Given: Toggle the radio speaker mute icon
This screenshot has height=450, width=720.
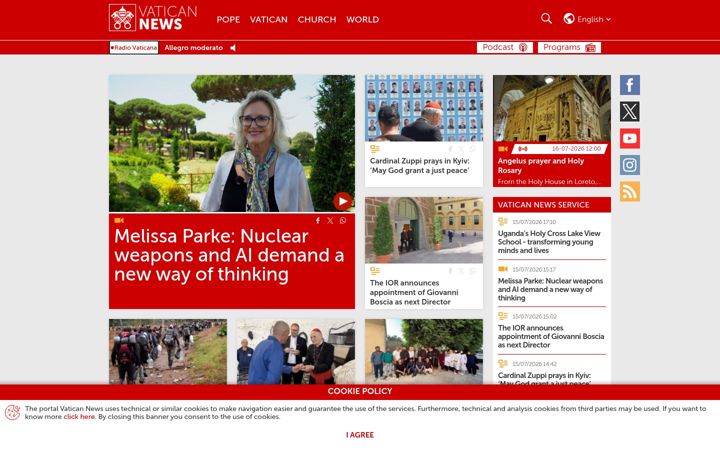Looking at the screenshot, I should point(233,48).
